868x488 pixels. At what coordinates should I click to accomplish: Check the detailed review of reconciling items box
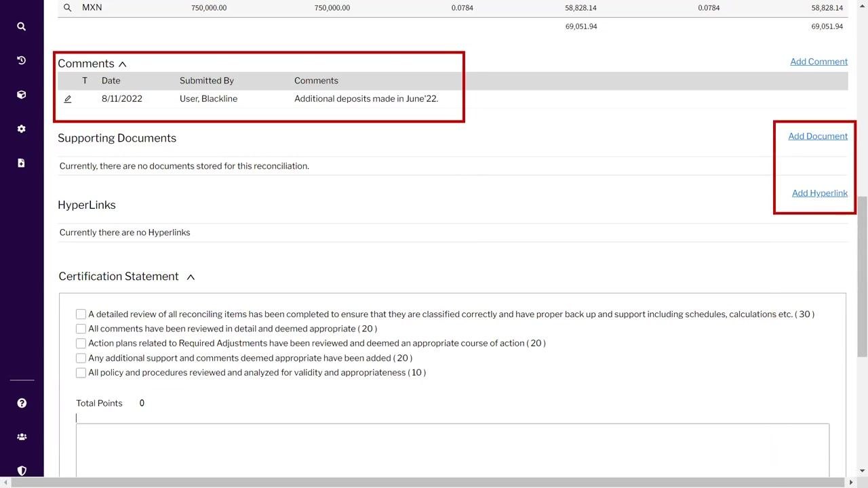pos(81,314)
